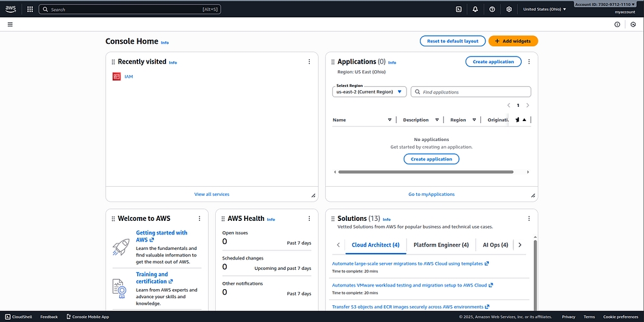Image resolution: width=644 pixels, height=322 pixels.
Task: Open the notifications bell
Action: [x=475, y=10]
